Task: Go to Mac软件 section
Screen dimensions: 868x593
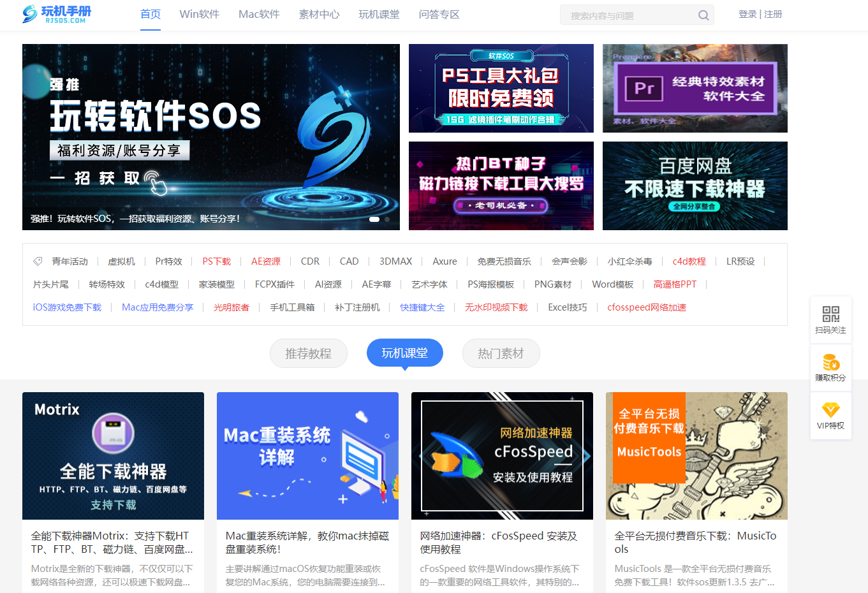Action: point(259,14)
